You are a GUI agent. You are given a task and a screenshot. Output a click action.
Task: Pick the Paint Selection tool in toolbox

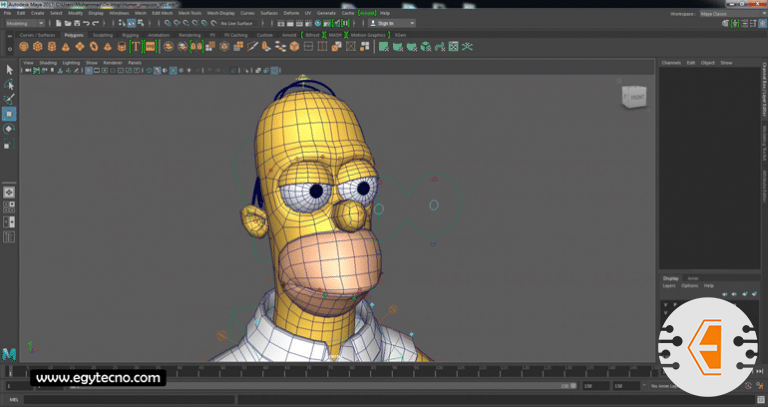click(9, 99)
